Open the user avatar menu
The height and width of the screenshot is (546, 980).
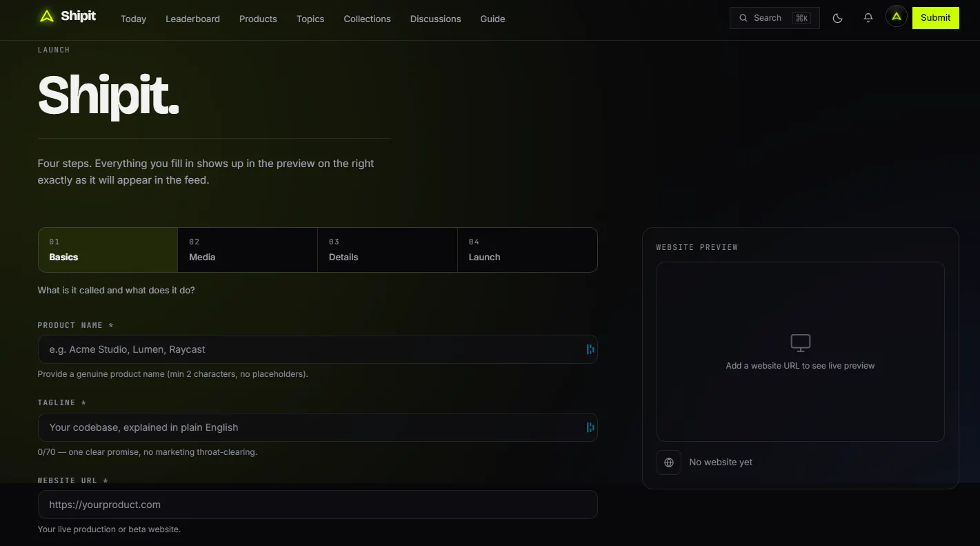click(x=896, y=17)
